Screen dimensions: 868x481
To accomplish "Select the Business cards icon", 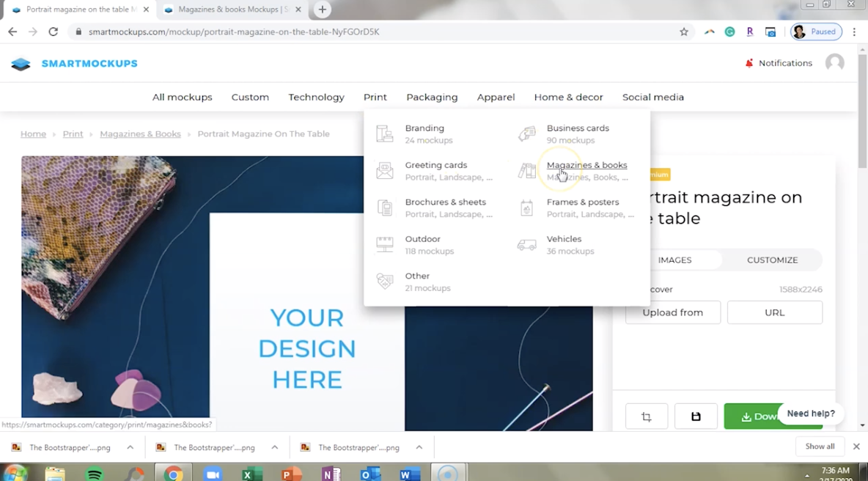I will pos(526,133).
